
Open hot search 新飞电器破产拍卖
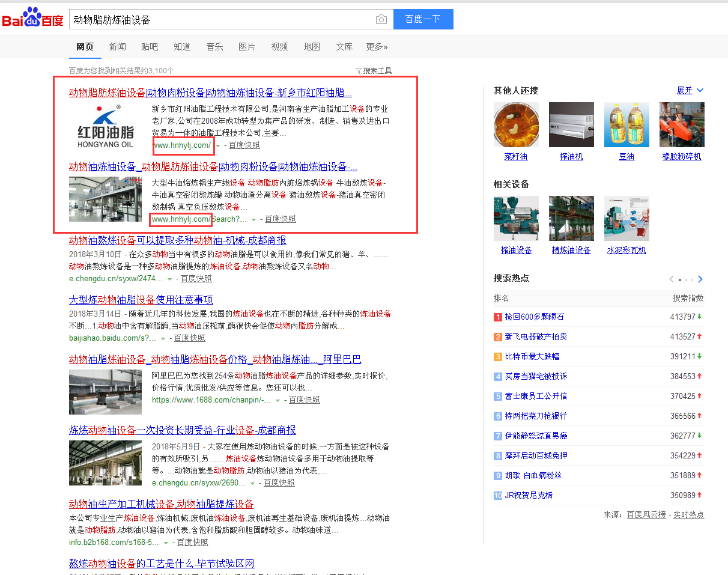[536, 336]
